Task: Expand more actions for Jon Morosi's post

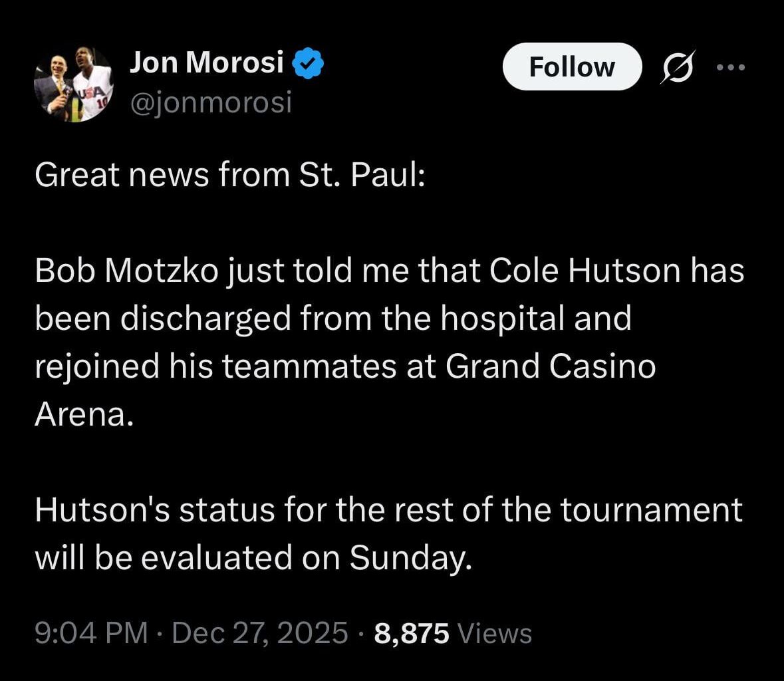Action: [730, 67]
